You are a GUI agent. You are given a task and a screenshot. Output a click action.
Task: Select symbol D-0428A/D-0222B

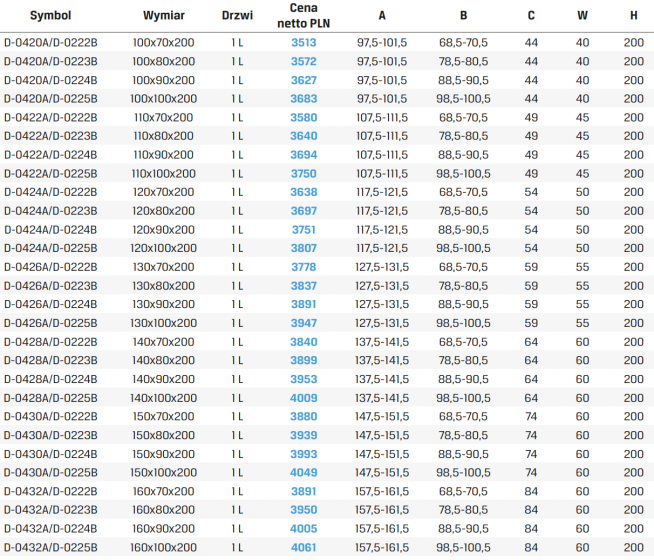point(50,342)
